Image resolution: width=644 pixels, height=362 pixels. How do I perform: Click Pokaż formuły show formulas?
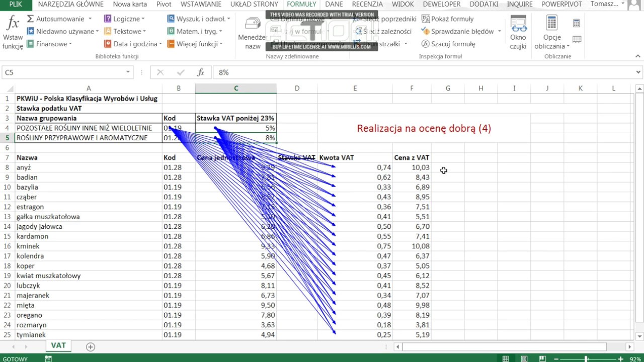tap(448, 19)
